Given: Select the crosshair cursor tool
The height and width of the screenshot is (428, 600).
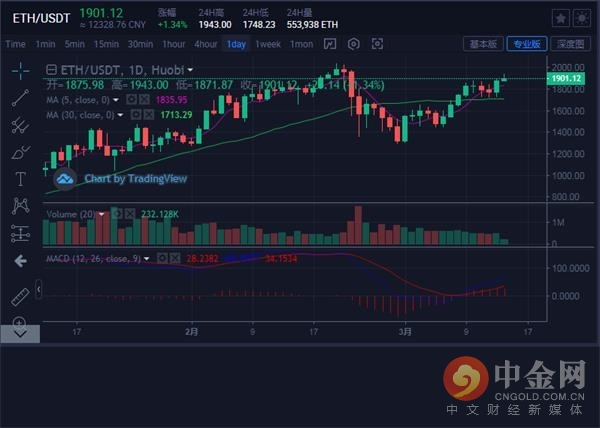Looking at the screenshot, I should click(x=20, y=71).
